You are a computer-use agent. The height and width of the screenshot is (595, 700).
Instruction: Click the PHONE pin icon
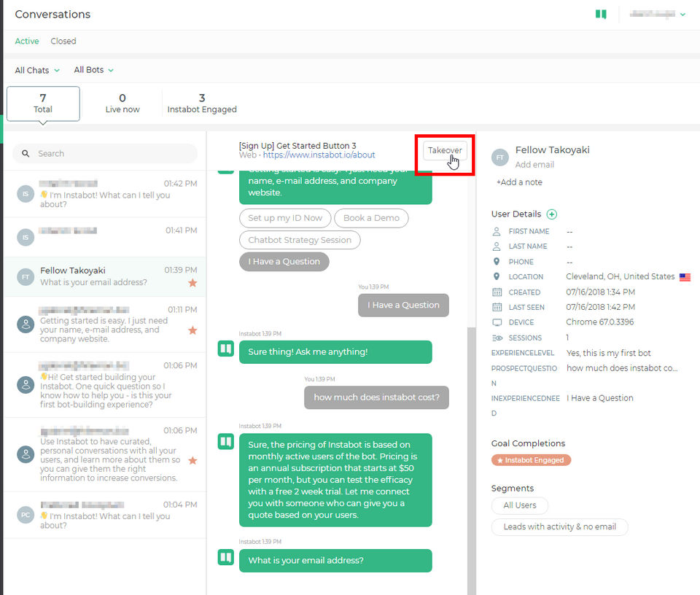497,262
